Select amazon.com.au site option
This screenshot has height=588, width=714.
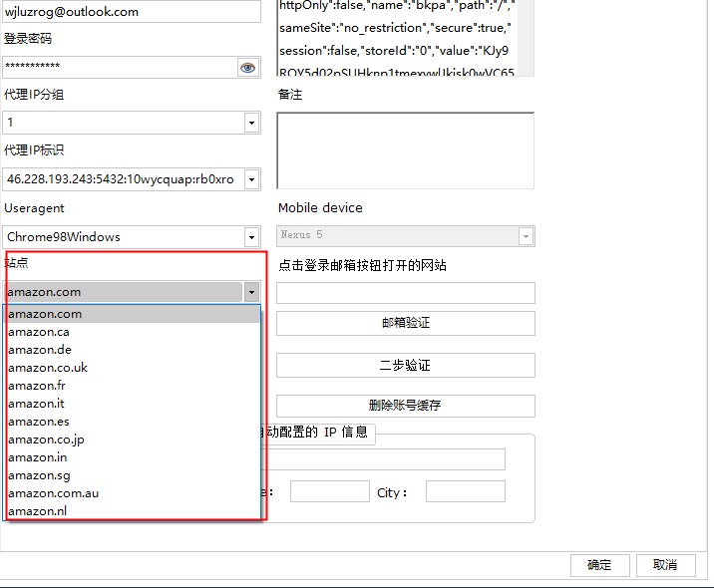point(132,493)
